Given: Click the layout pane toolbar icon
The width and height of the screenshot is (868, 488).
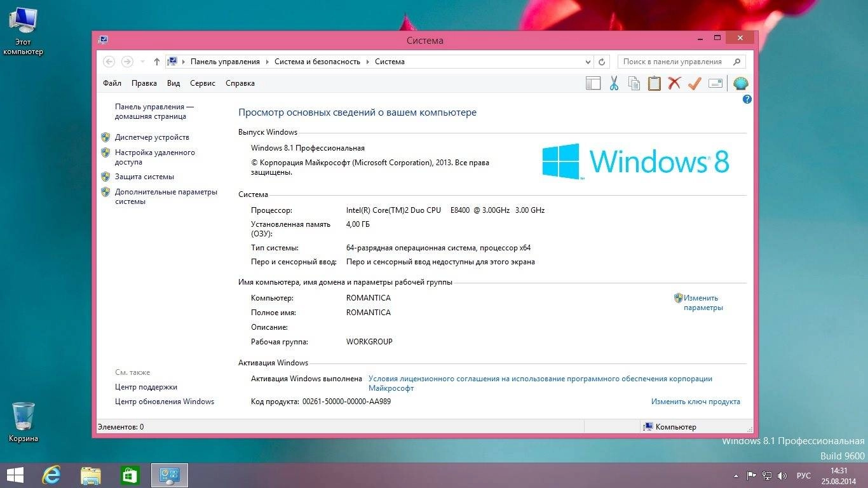Looking at the screenshot, I should (593, 83).
